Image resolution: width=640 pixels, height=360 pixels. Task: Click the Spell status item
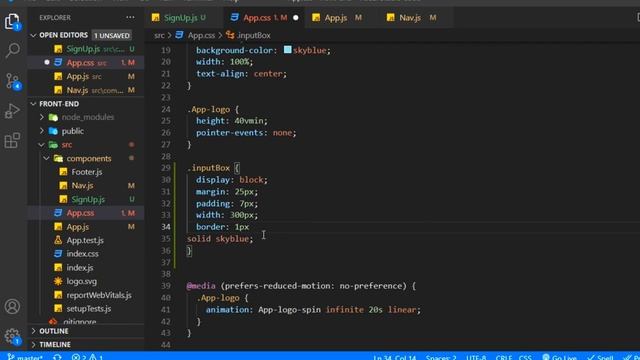(600, 358)
